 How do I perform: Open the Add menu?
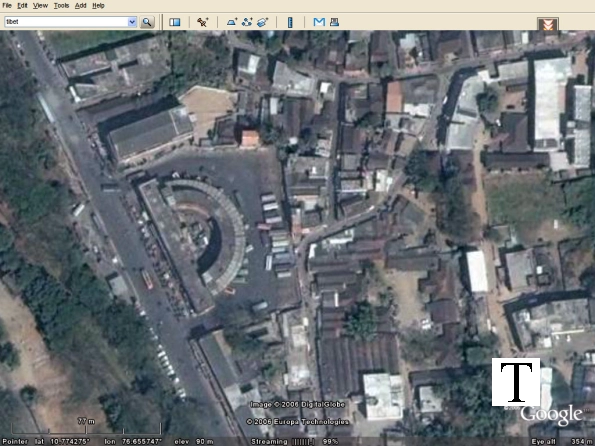pyautogui.click(x=80, y=6)
